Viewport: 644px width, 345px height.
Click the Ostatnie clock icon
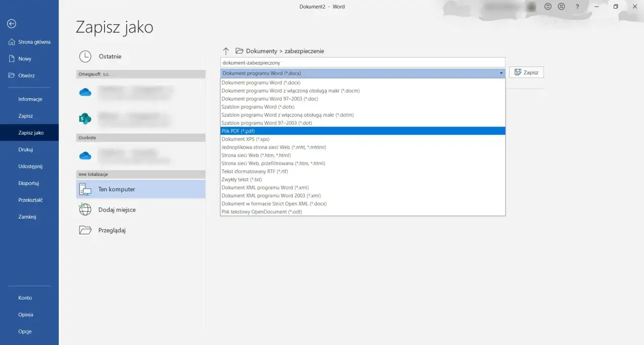pyautogui.click(x=86, y=56)
